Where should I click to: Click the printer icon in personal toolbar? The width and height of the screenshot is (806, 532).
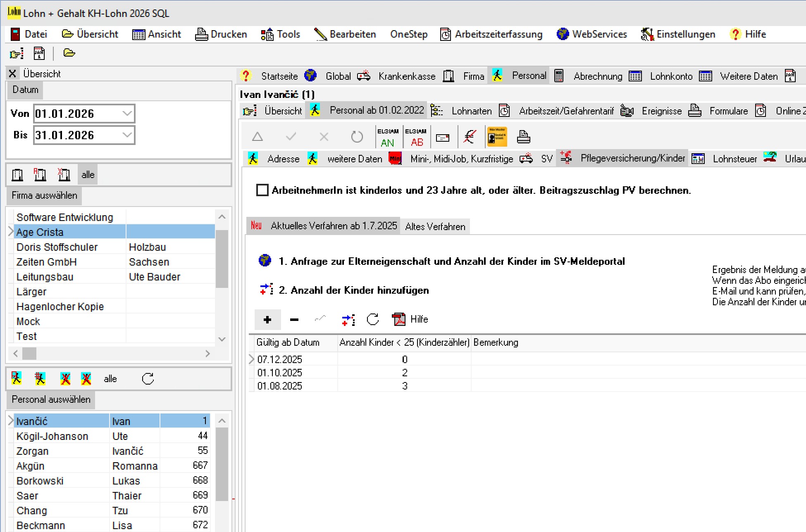click(523, 137)
